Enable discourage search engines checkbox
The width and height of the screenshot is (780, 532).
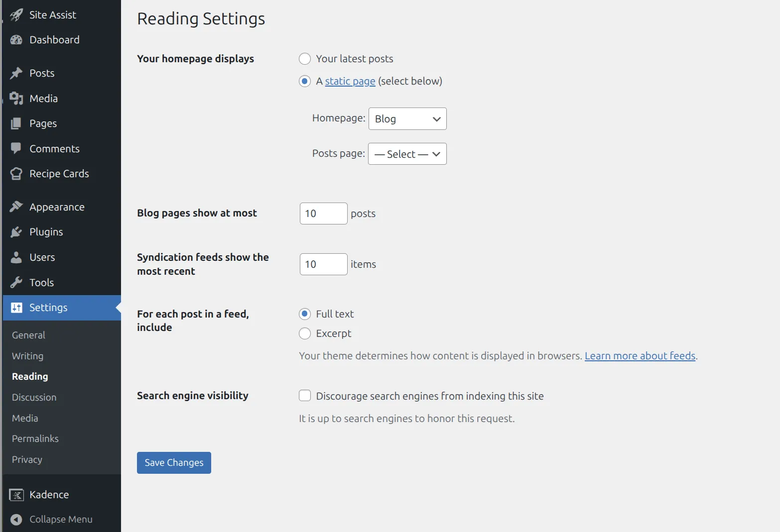click(x=305, y=396)
